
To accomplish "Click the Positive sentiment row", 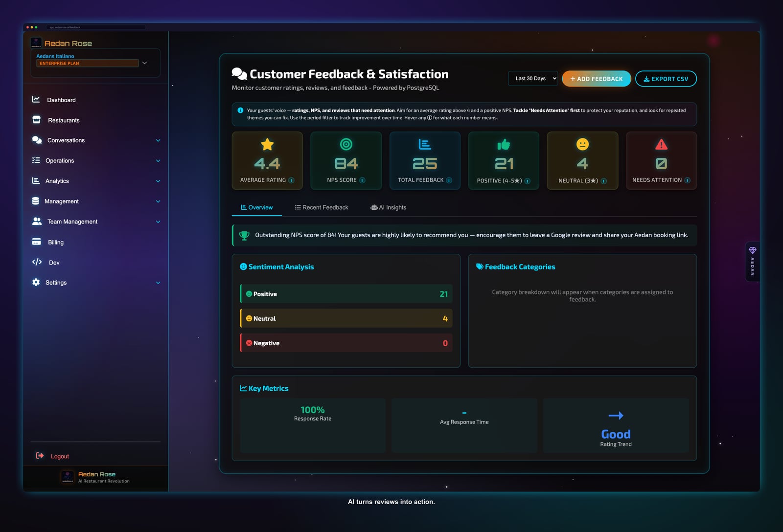I will point(346,294).
